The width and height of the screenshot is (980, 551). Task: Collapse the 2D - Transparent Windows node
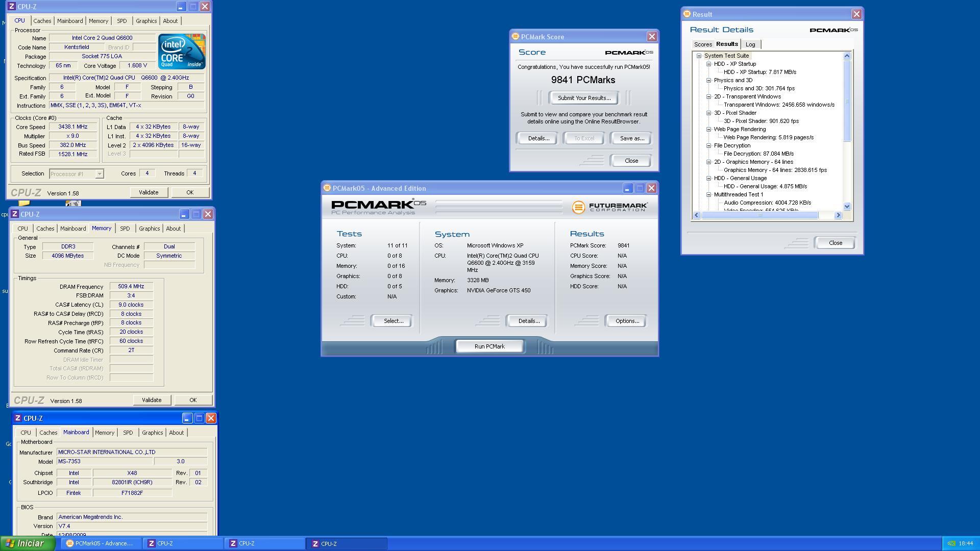pos(708,97)
